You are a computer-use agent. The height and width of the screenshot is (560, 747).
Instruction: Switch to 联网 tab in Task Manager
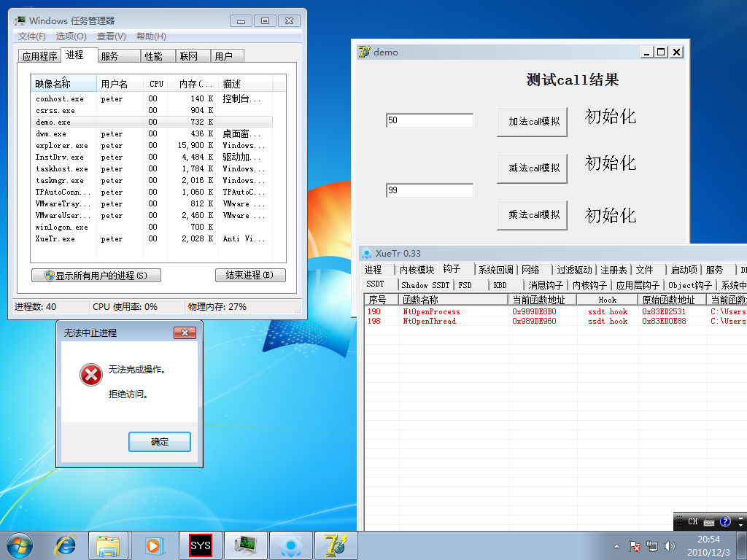click(193, 56)
